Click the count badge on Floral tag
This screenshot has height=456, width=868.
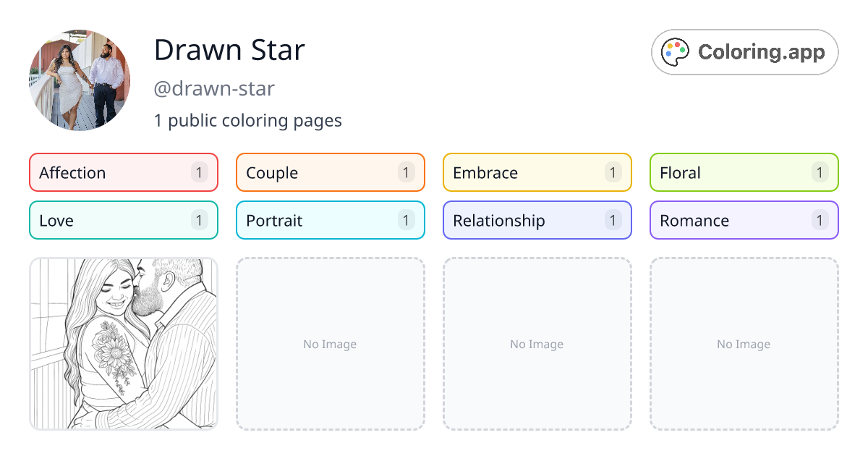point(820,172)
